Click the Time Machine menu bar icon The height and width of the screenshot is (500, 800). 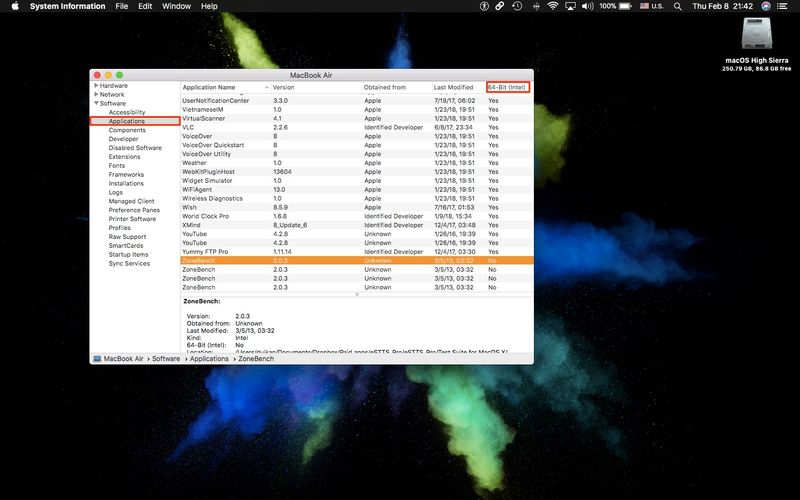[517, 6]
